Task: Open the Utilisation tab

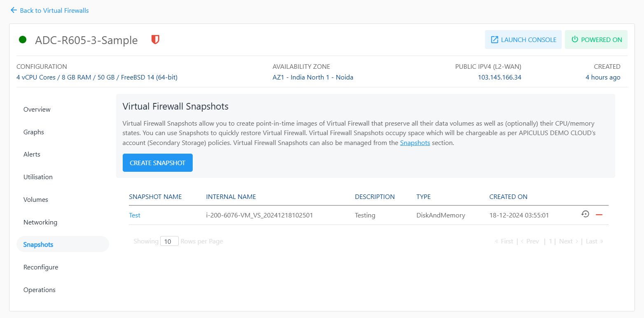Action: (x=38, y=177)
